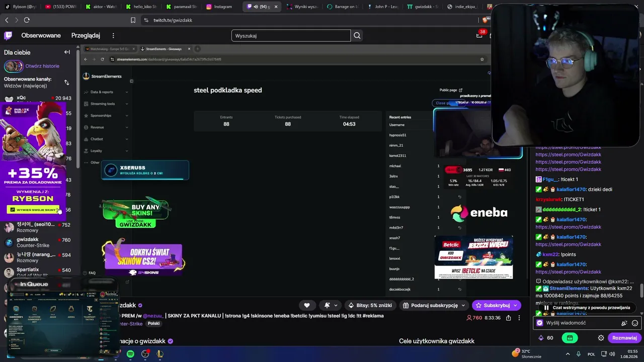Click the Czat wstrzymany resume chat button
Image resolution: width=644 pixels, height=362 pixels.
click(x=587, y=308)
